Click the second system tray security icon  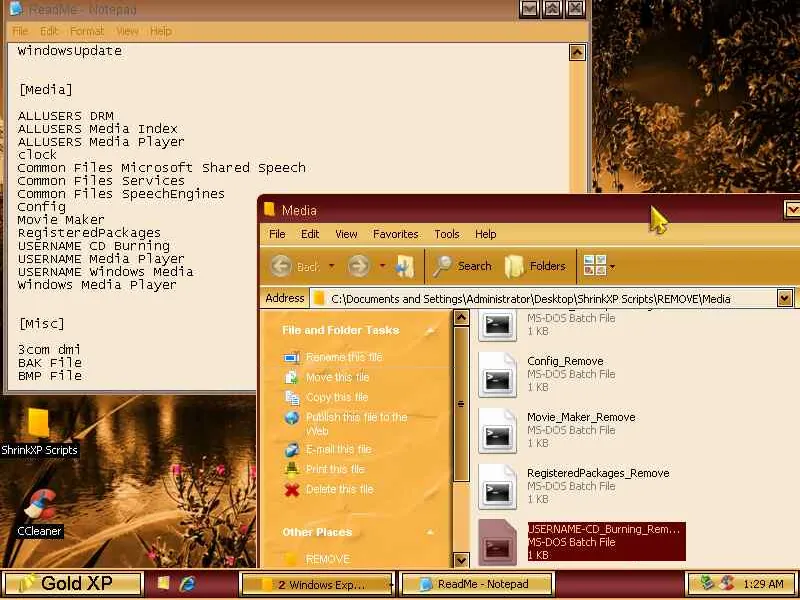[726, 583]
